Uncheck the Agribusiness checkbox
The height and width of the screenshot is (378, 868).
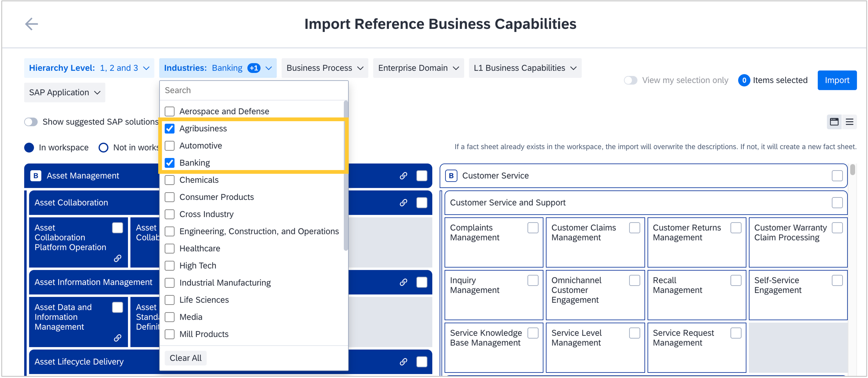point(169,129)
